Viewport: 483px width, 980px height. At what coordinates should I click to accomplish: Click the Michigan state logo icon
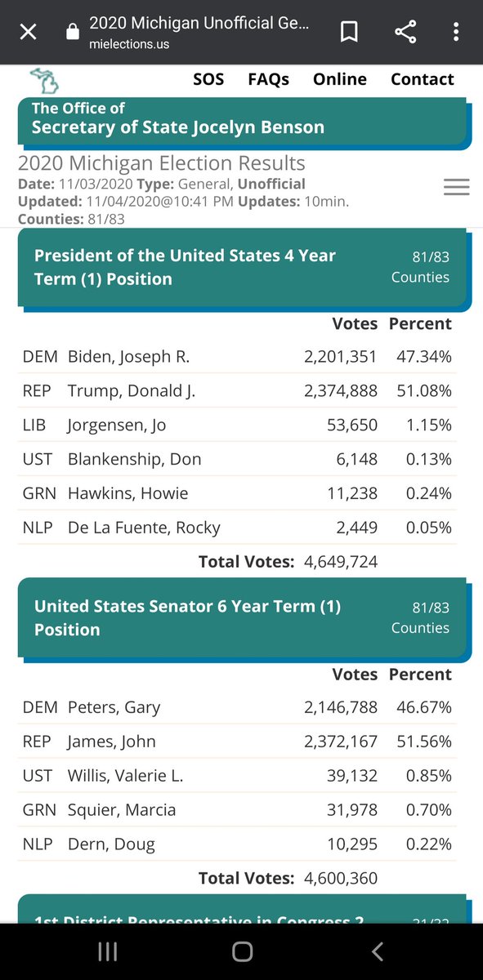(x=43, y=79)
